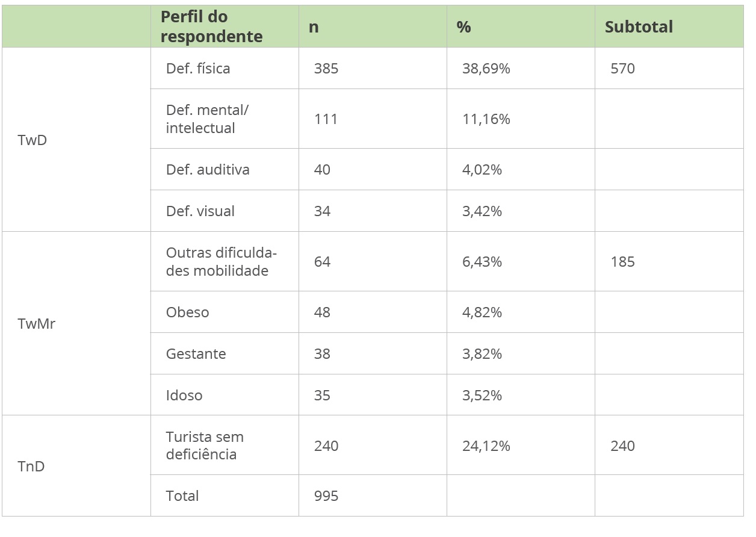Select the "Outras dificuldades mobilidade" cell
Image resolution: width=756 pixels, height=537 pixels.
(x=221, y=262)
